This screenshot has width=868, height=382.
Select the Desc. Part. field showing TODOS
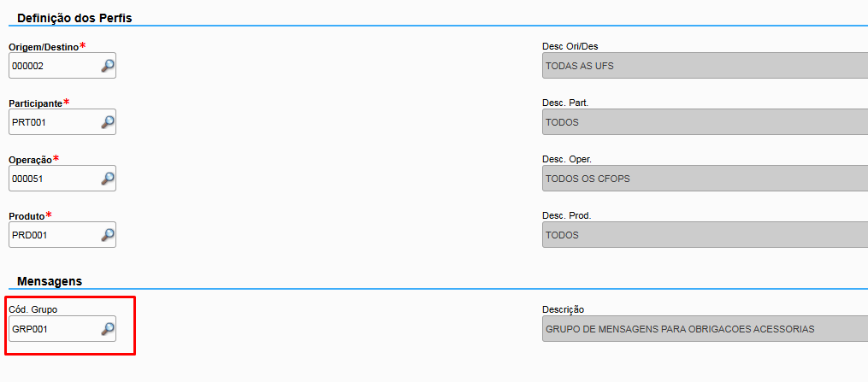705,122
